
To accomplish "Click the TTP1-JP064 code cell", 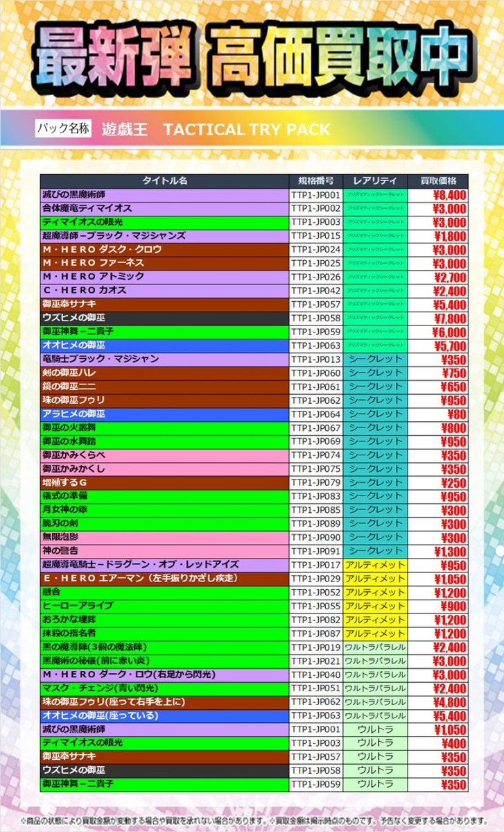I will [316, 414].
